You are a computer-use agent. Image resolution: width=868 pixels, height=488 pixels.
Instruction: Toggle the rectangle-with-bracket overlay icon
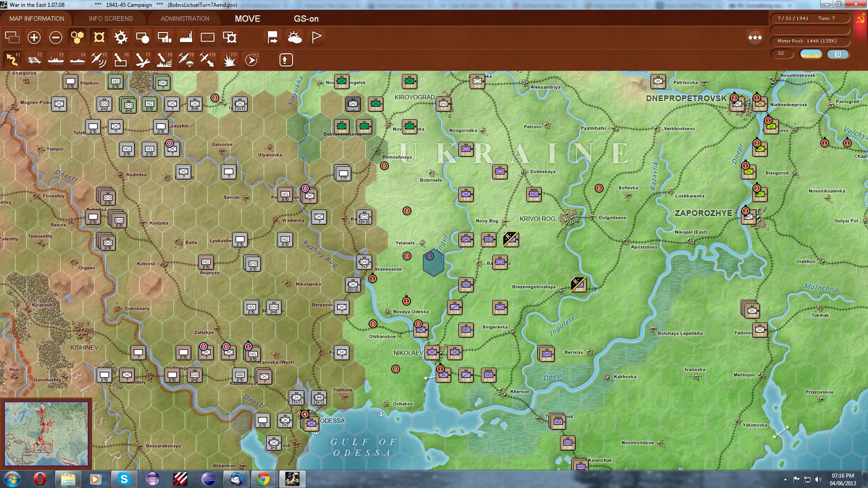click(x=230, y=38)
